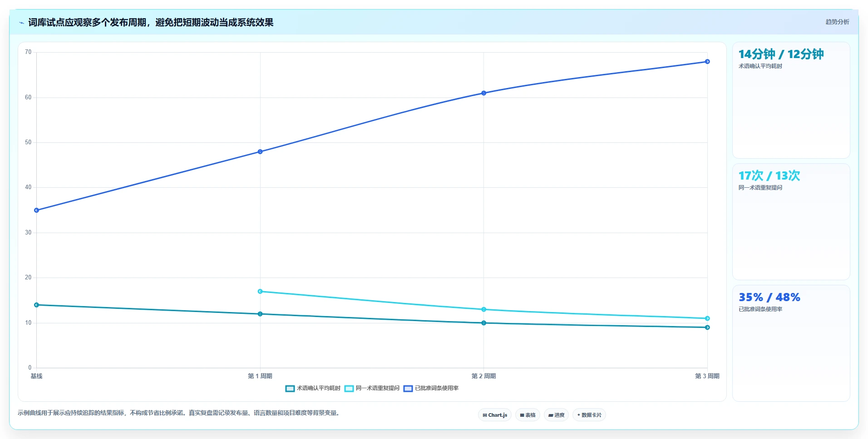Click the 同一术语重复提问 point at 第 2 周期

coord(484,310)
